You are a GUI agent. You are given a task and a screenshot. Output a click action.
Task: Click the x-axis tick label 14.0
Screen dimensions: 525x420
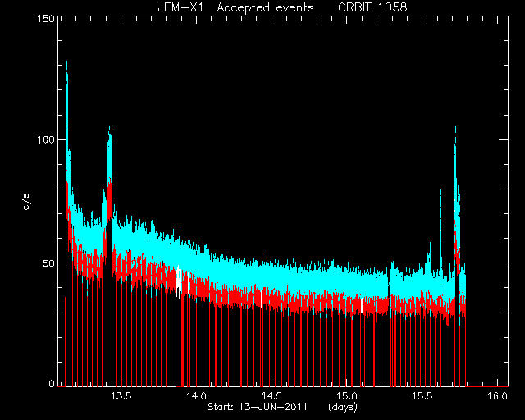[196, 396]
